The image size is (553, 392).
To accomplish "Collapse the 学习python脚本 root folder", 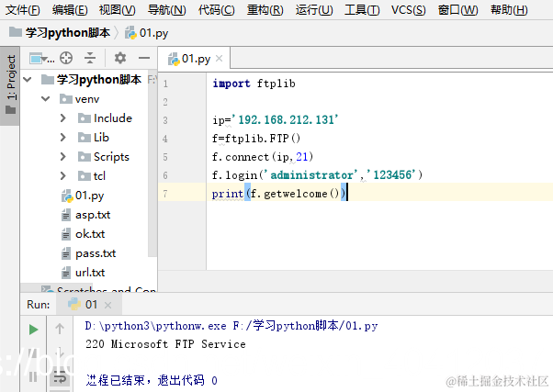I will pos(28,80).
